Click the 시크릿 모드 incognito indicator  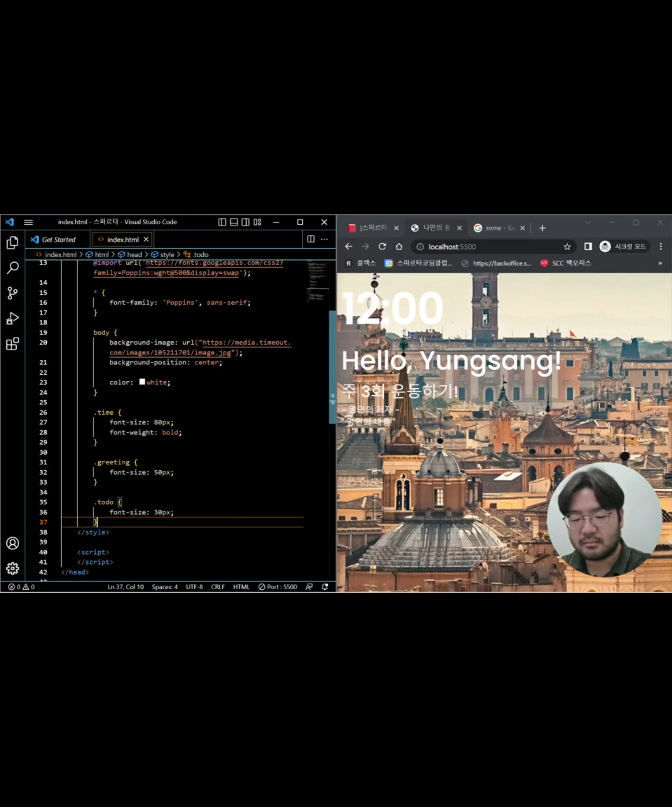pyautogui.click(x=624, y=246)
